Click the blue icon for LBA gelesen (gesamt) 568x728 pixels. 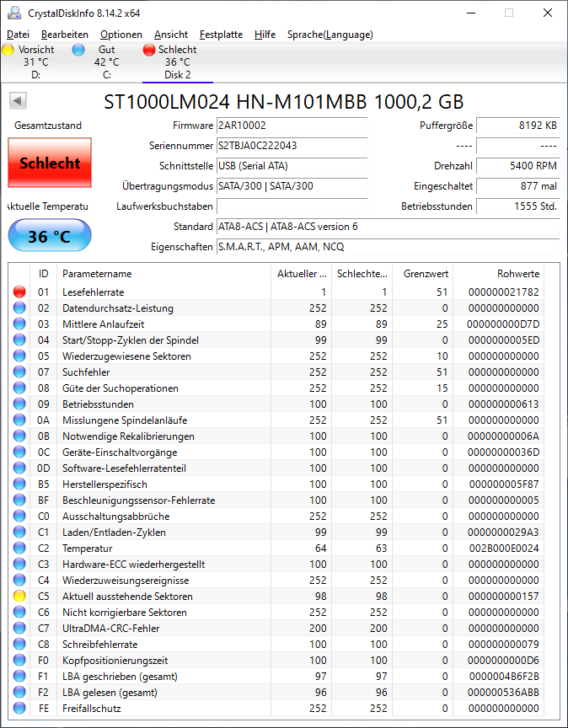pos(19,693)
